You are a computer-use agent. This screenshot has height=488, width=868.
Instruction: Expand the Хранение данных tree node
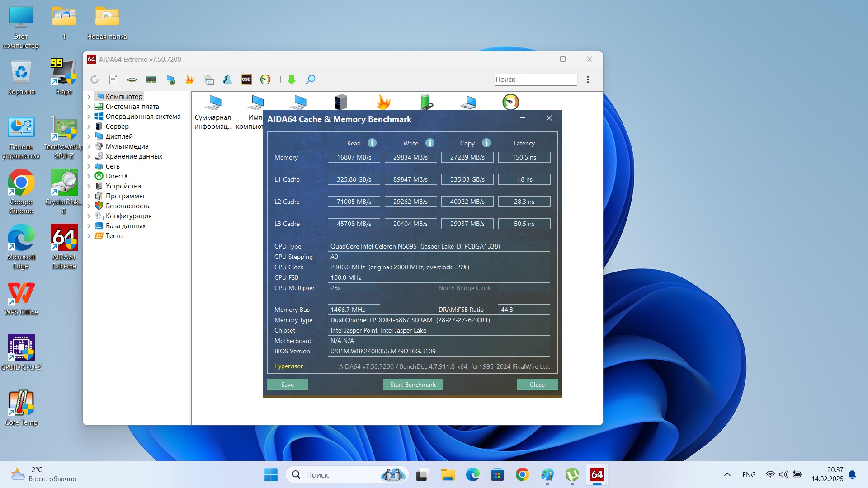[x=89, y=156]
